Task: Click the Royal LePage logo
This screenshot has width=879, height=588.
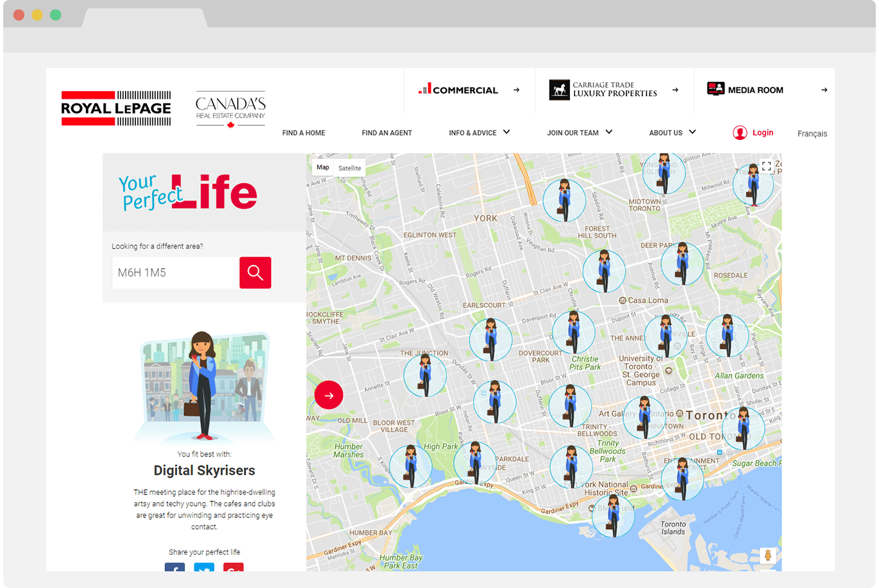Action: [x=116, y=108]
